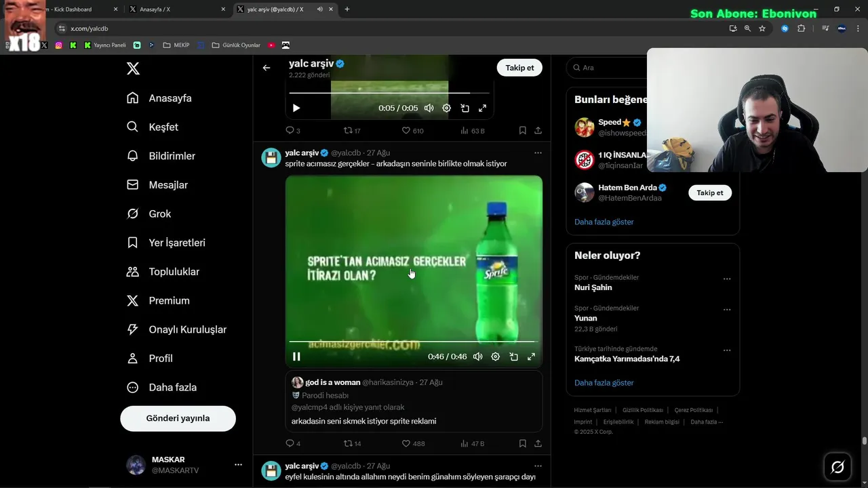
Task: Enter fullscreen on the Sprite video
Action: tap(531, 357)
